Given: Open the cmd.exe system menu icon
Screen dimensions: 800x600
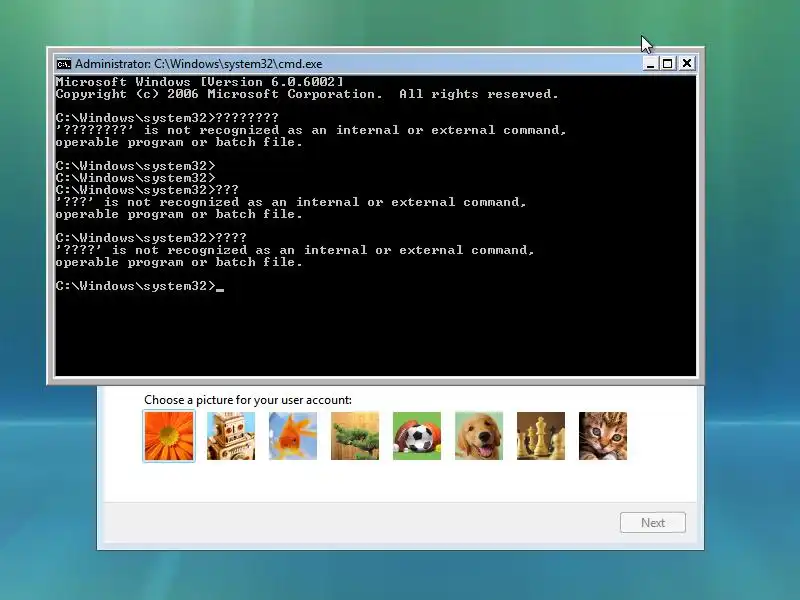Looking at the screenshot, I should click(x=64, y=64).
